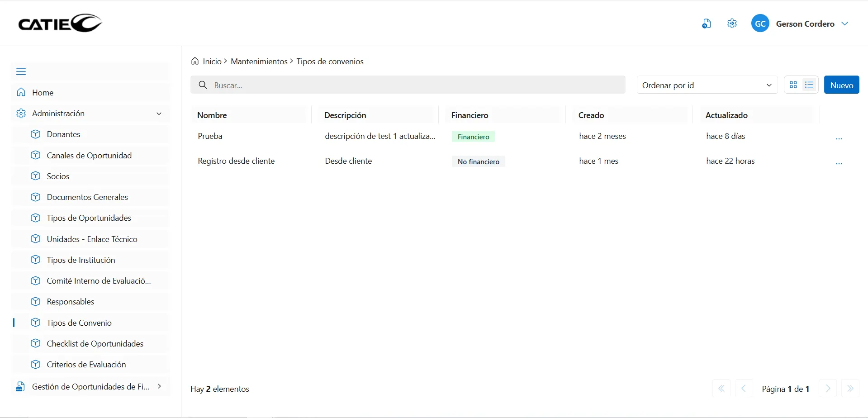Click the hamburger menu icon in sidebar

pyautogui.click(x=21, y=71)
